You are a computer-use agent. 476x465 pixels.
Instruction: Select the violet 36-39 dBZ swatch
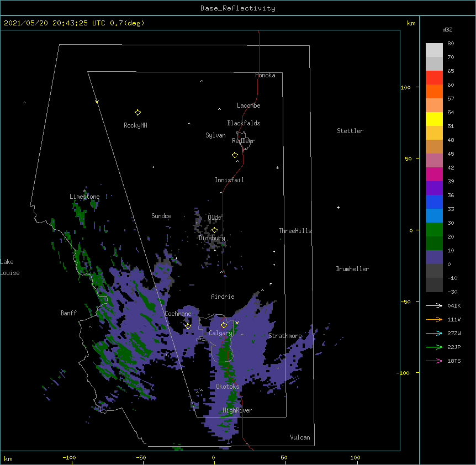coord(434,188)
